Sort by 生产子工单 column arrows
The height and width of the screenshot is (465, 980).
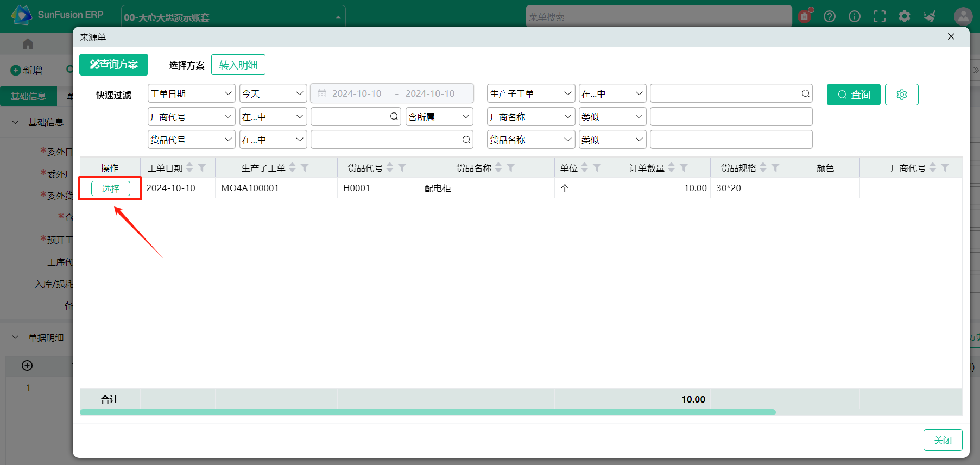(x=292, y=168)
